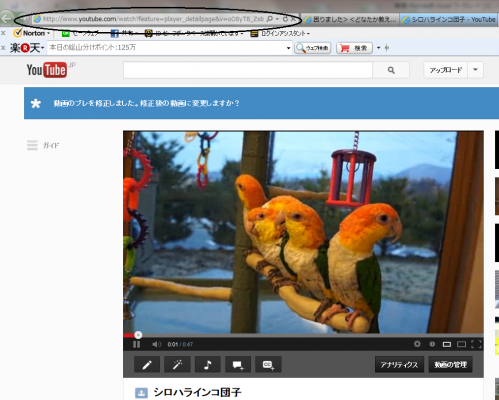Switch to the small player size
Screen dimensions: 499x400
[x=447, y=344]
